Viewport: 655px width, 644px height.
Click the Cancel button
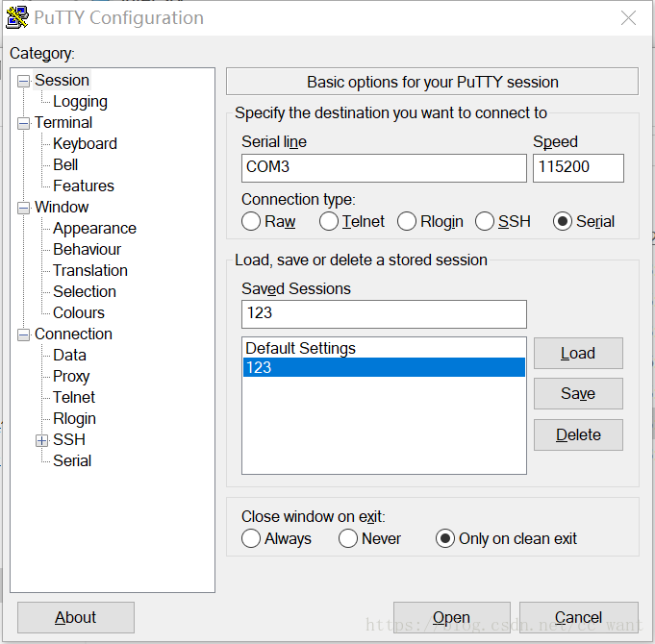coord(579,617)
